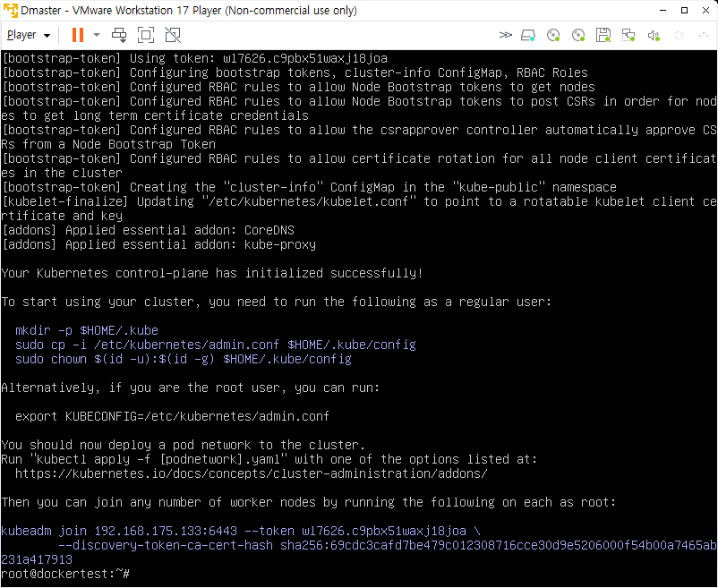Click the 'sudo chown $(id -u):$(id -g)' line
The width and height of the screenshot is (718, 588).
(x=184, y=359)
